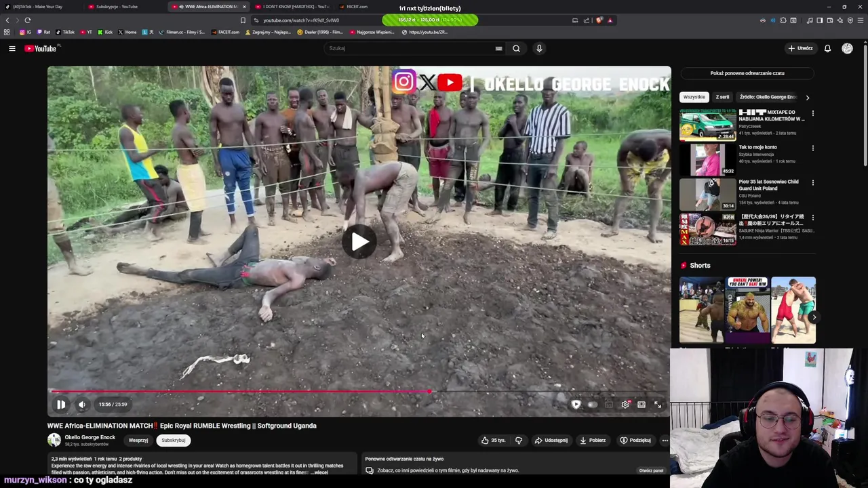Open the on-screen keyboard icon in search box
This screenshot has width=868, height=488.
click(498, 48)
